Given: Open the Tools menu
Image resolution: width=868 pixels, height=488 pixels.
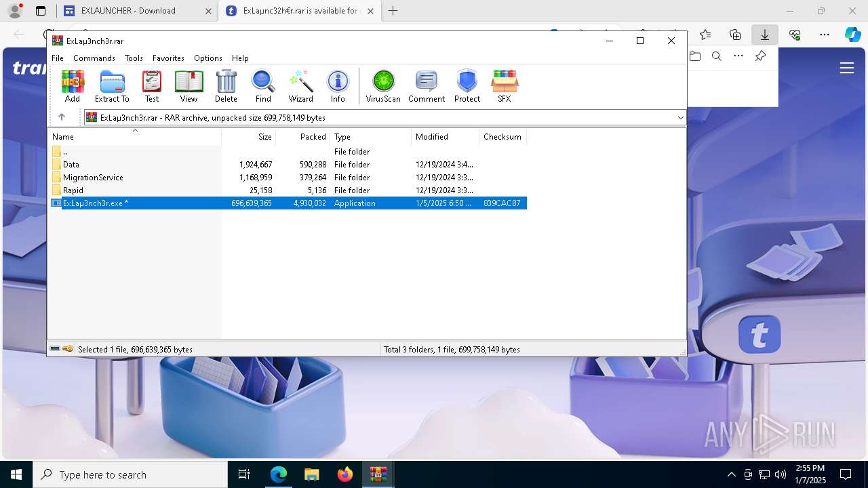Looking at the screenshot, I should (134, 58).
